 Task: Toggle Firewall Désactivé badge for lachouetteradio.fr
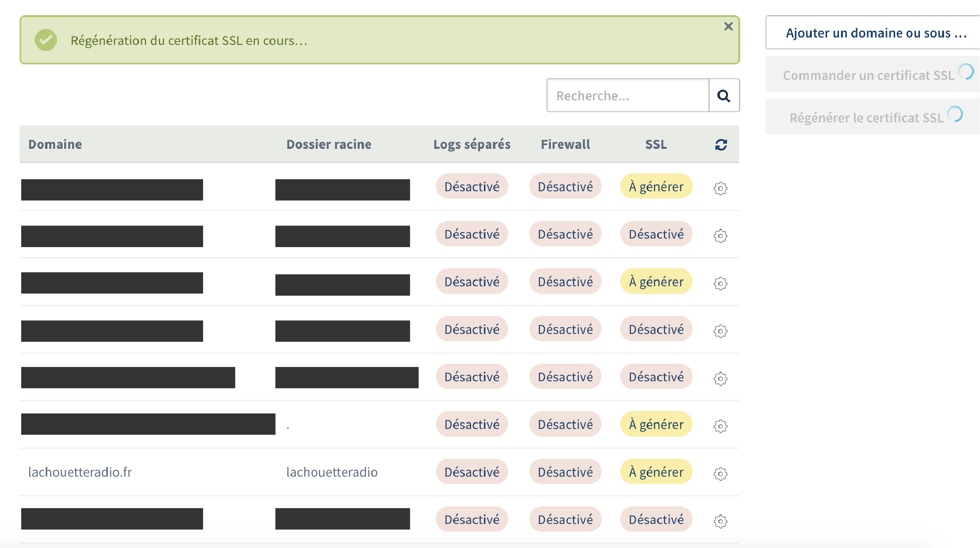[x=565, y=472]
